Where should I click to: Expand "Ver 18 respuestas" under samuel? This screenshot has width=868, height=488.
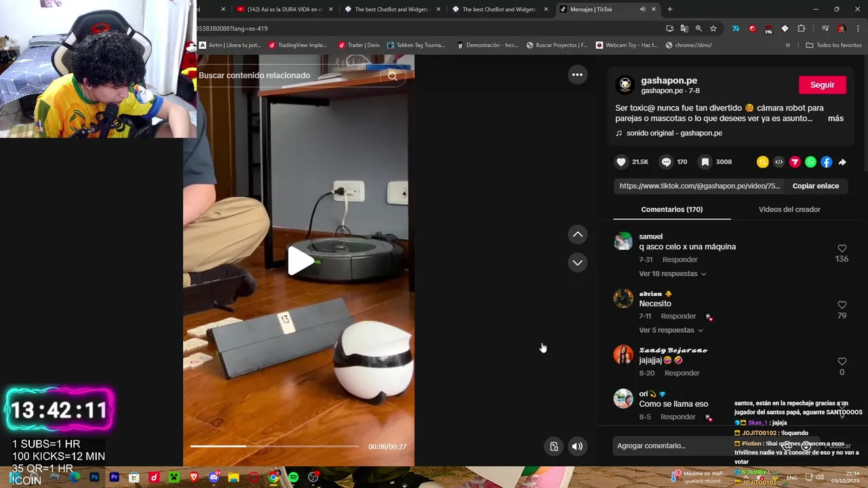673,274
